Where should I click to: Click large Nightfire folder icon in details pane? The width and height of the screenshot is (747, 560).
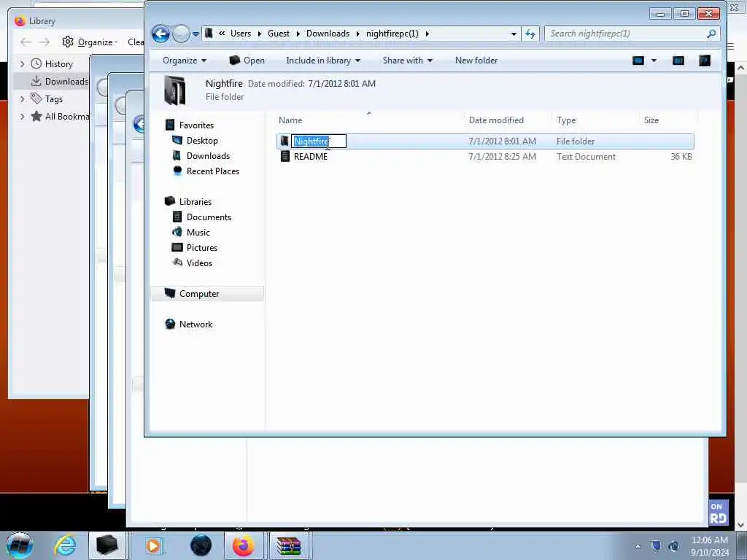175,90
